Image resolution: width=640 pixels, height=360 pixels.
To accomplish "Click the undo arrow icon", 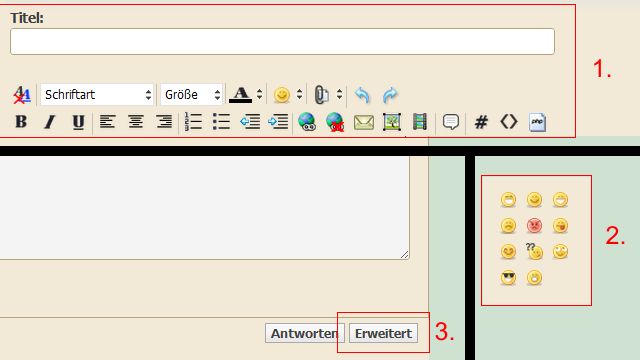I will tap(362, 95).
